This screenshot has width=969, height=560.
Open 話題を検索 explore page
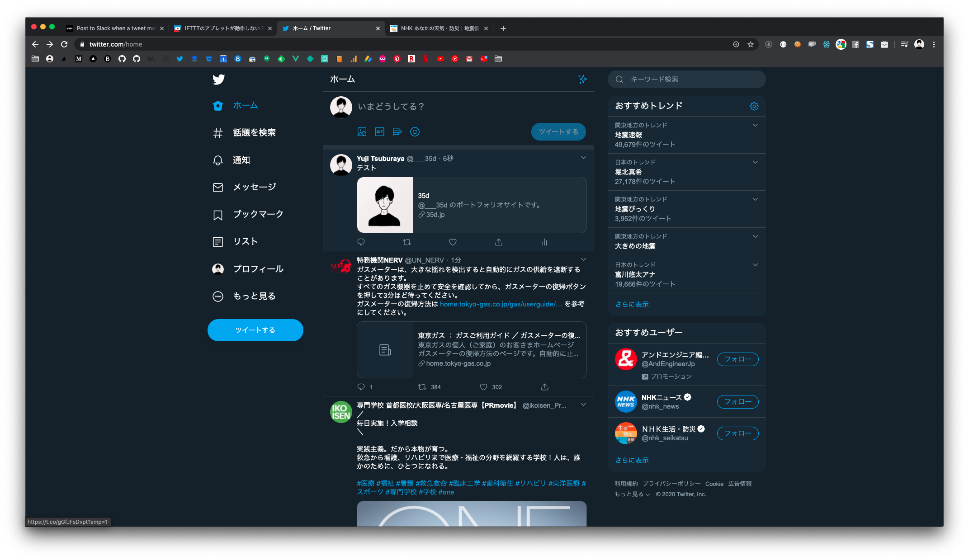(244, 132)
